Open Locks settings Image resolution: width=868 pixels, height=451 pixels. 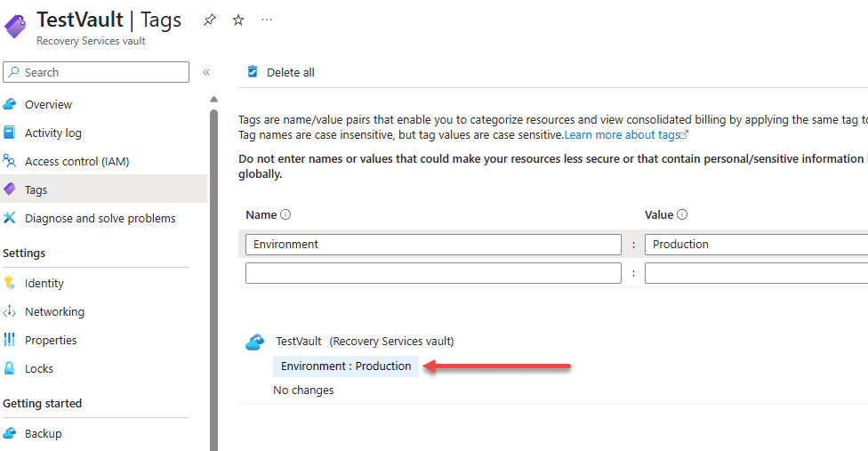point(39,369)
